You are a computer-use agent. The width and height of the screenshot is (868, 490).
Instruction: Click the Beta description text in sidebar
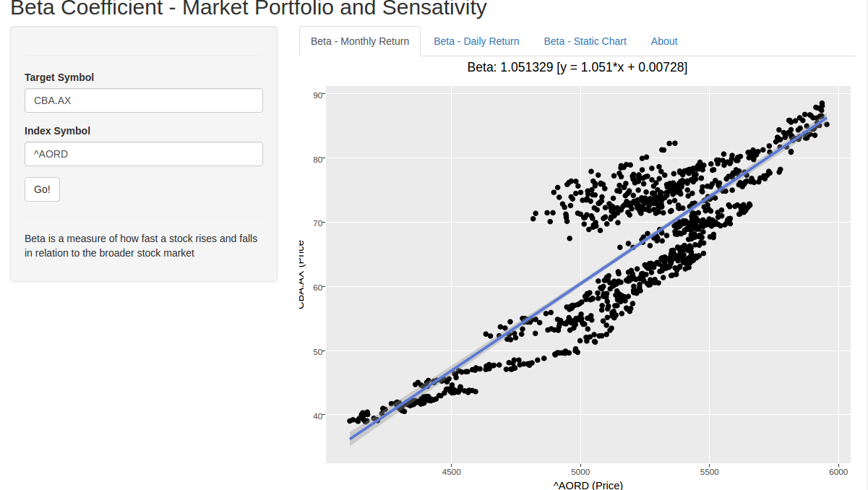tap(141, 246)
